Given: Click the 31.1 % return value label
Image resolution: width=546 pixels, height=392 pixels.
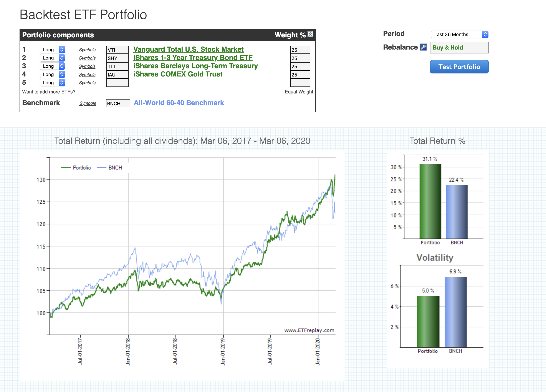Looking at the screenshot, I should [430, 159].
